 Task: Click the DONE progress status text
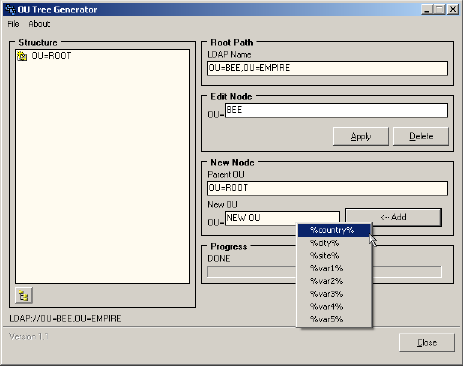219,259
